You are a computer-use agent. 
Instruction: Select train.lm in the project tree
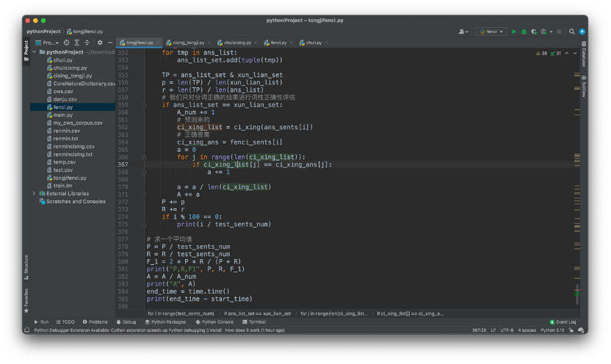point(62,186)
